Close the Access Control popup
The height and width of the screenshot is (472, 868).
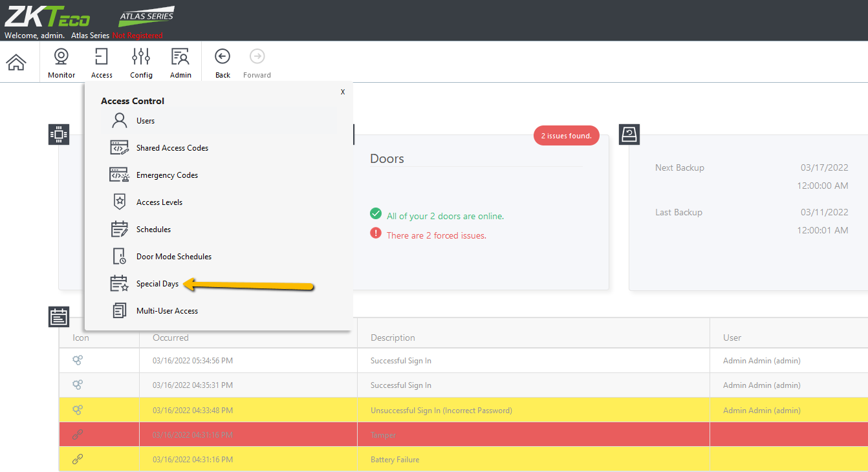click(x=343, y=92)
